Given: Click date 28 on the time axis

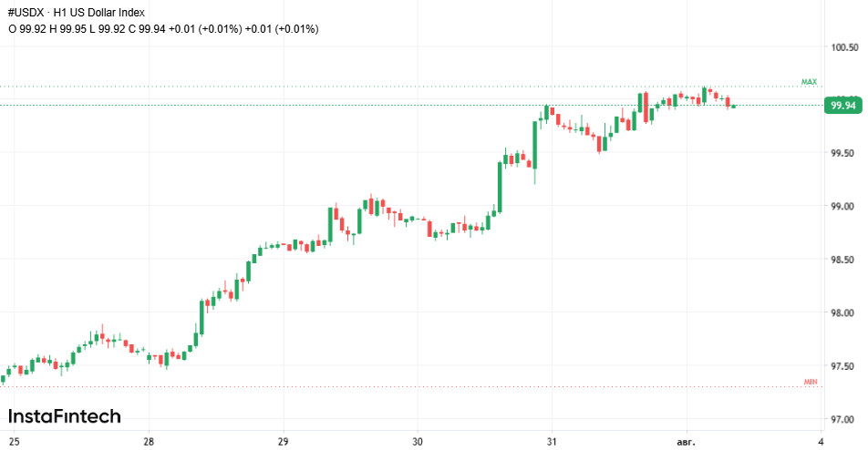Looking at the screenshot, I should tap(149, 442).
